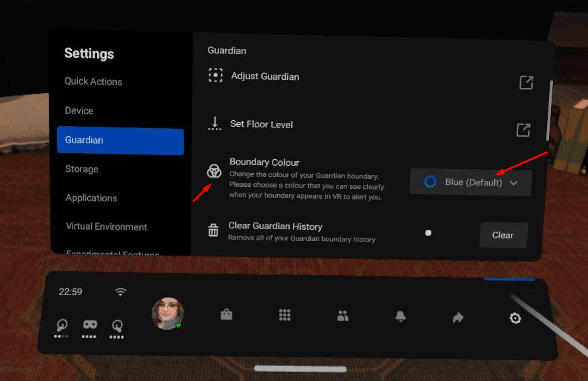588x381 pixels.
Task: Click the profile avatar picture
Action: click(168, 314)
